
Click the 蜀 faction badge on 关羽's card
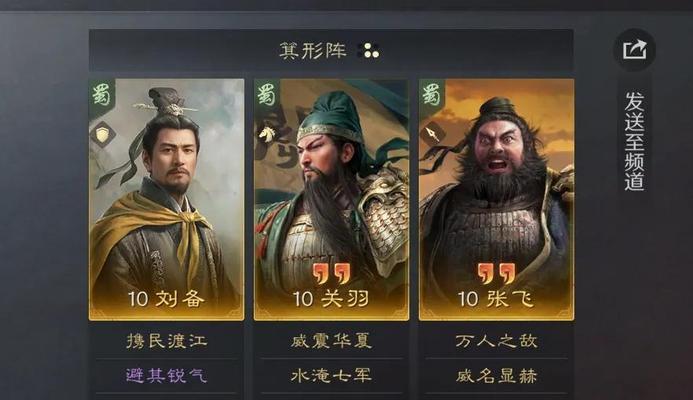point(267,93)
